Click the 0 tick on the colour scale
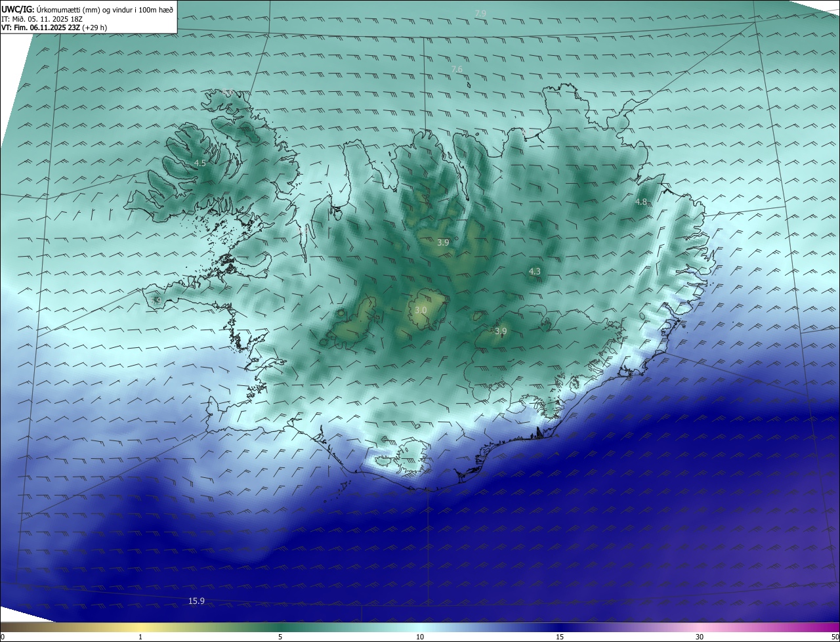The width and height of the screenshot is (840, 642). coord(3,637)
